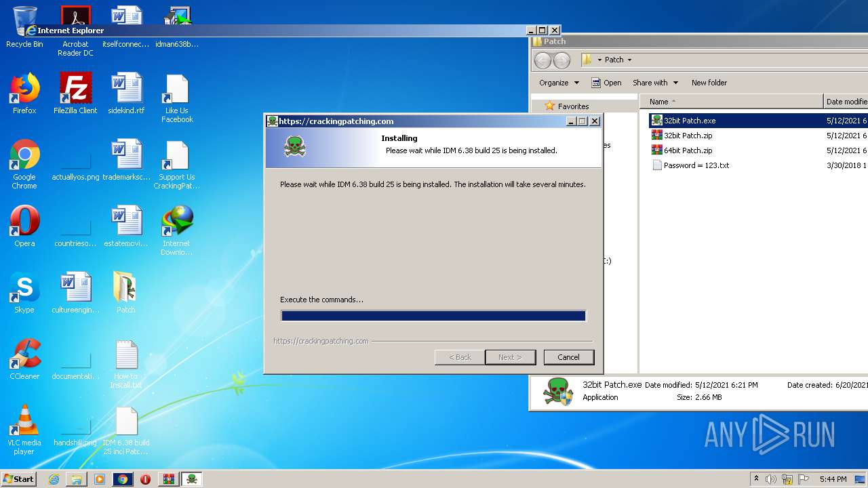The image size is (868, 488).
Task: Launch Internet Download Manager shortcut
Action: 177,230
